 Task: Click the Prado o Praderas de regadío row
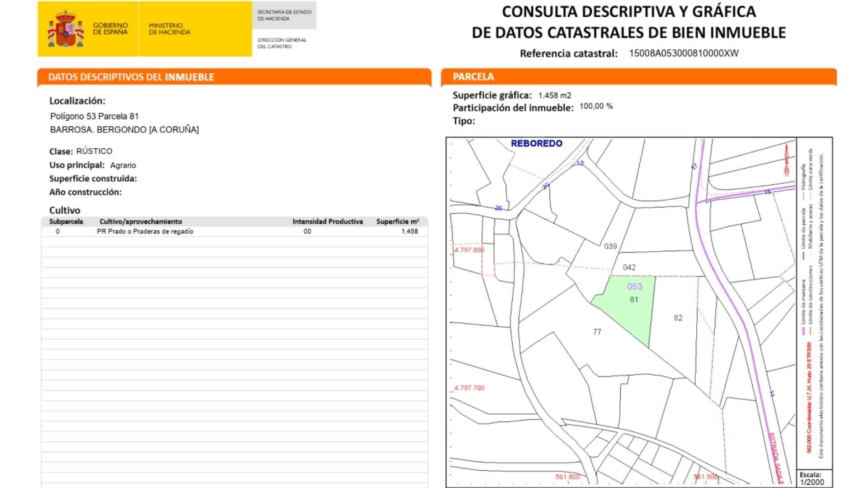click(x=145, y=231)
